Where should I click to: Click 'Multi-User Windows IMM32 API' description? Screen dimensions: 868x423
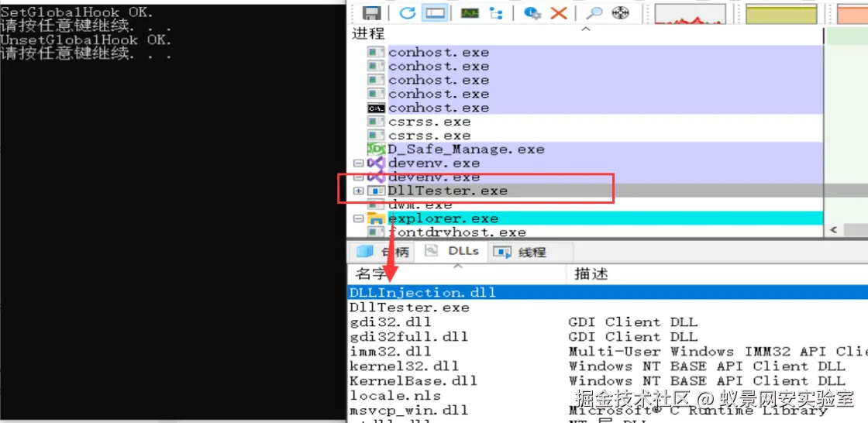[x=718, y=352]
